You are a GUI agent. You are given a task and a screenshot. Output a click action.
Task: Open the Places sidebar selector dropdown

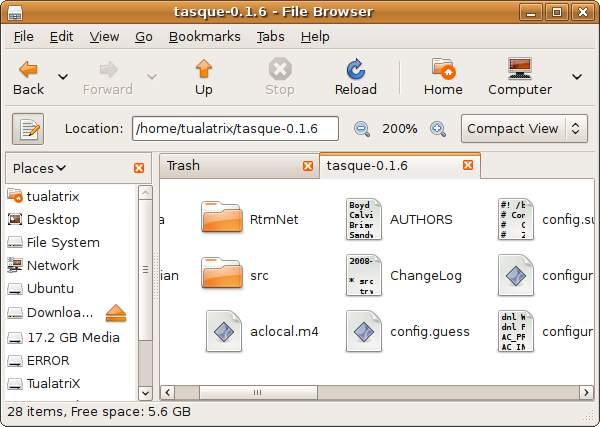click(x=41, y=168)
